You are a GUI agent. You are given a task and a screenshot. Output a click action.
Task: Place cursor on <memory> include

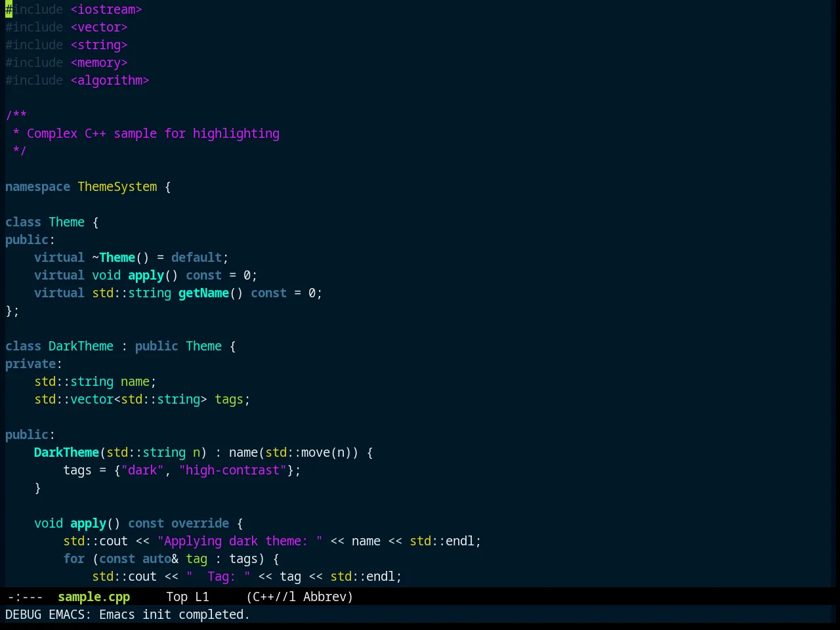coord(99,62)
